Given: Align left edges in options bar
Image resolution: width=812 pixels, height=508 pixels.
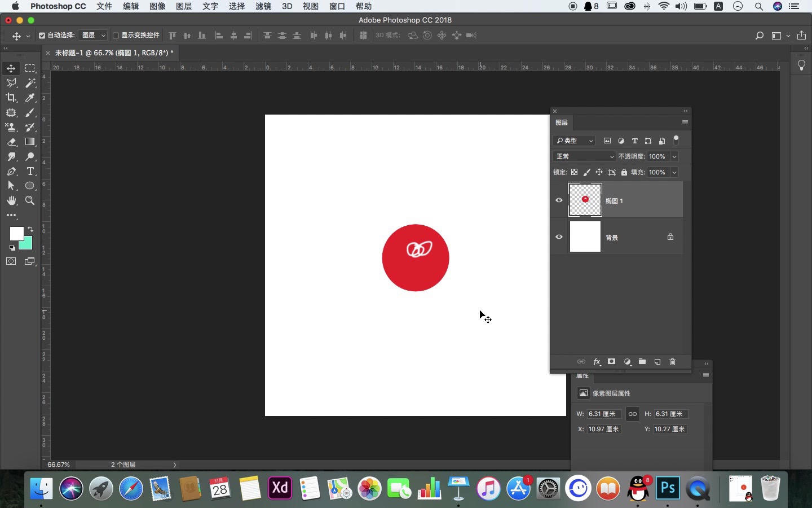Looking at the screenshot, I should [219, 36].
